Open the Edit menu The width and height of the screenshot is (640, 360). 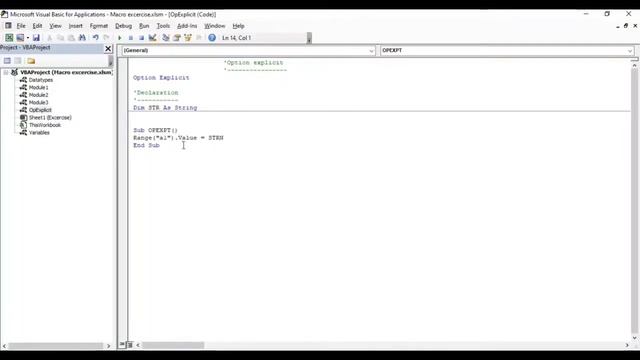[37, 26]
